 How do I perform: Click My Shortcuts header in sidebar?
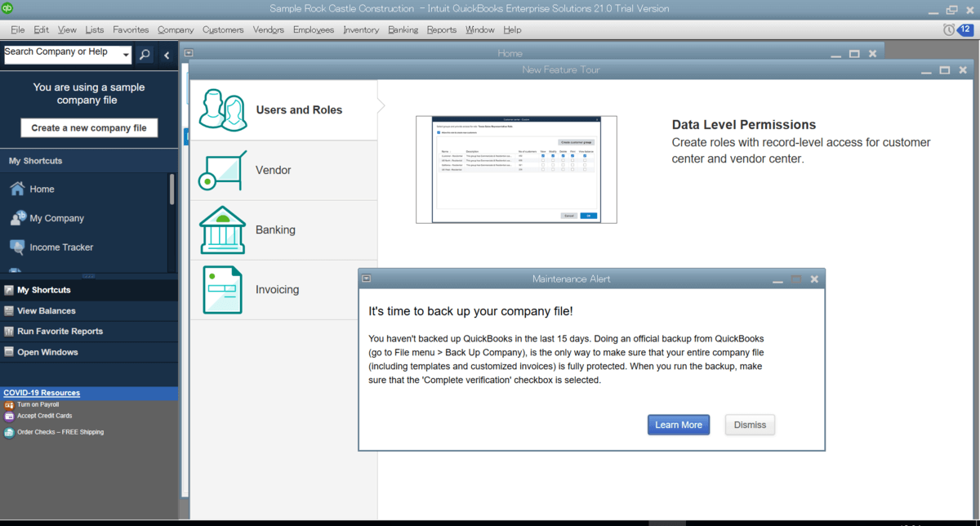[35, 161]
